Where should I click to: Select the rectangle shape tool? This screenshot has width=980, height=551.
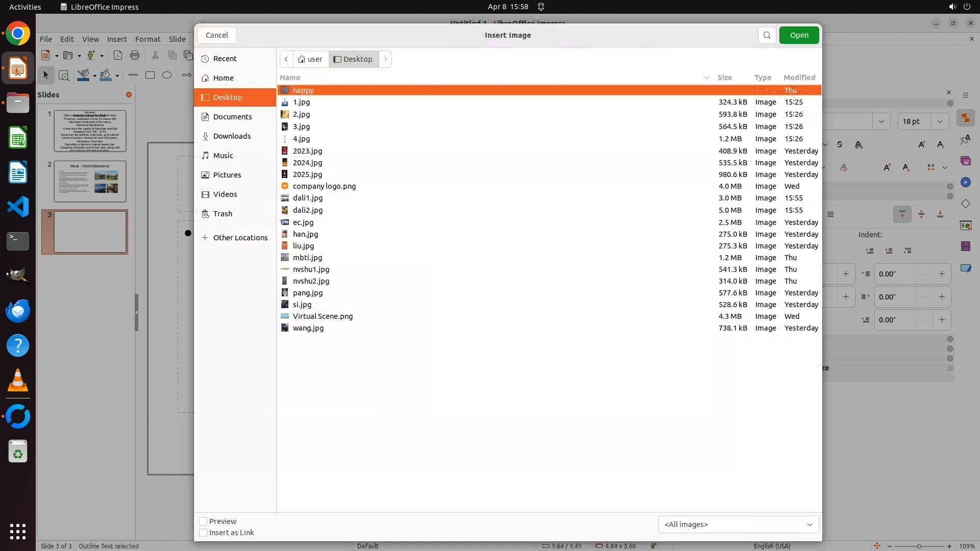coord(150,75)
